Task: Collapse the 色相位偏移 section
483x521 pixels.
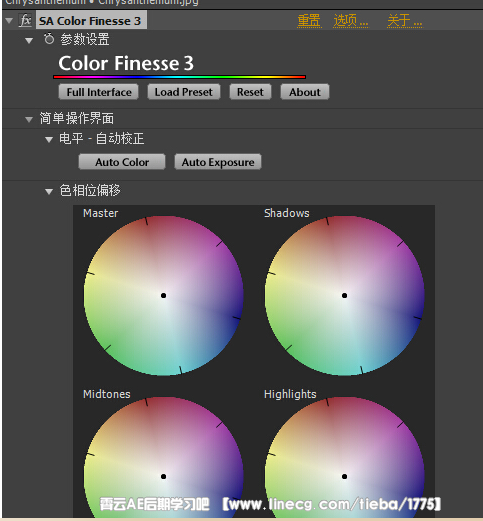Action: coord(49,192)
